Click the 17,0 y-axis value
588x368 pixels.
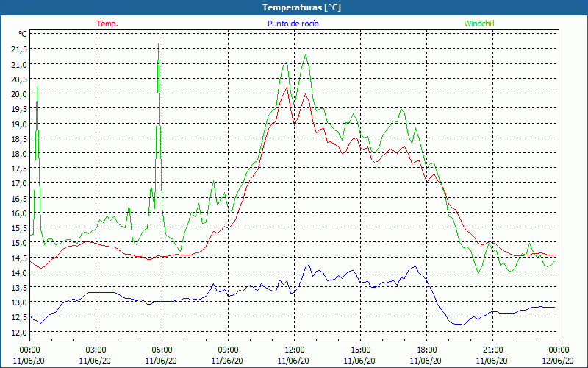tap(19, 183)
